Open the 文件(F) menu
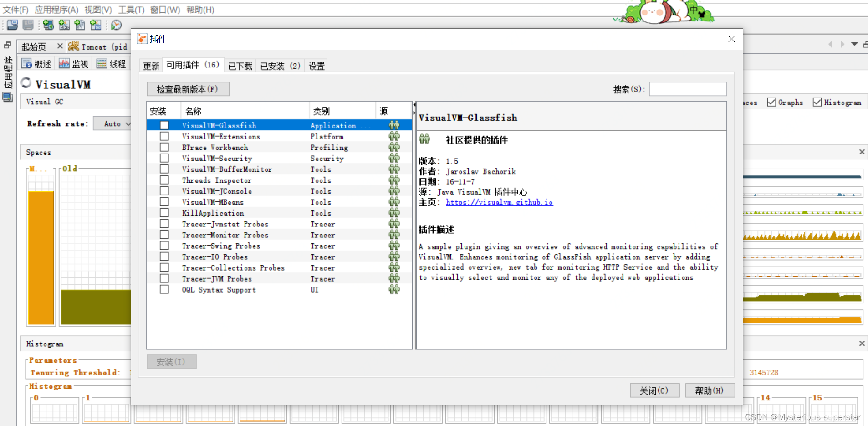The height and width of the screenshot is (426, 868). pos(15,10)
